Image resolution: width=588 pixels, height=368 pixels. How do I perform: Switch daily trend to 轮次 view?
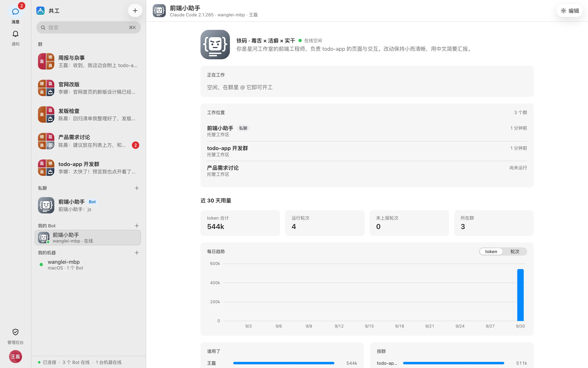coord(515,251)
